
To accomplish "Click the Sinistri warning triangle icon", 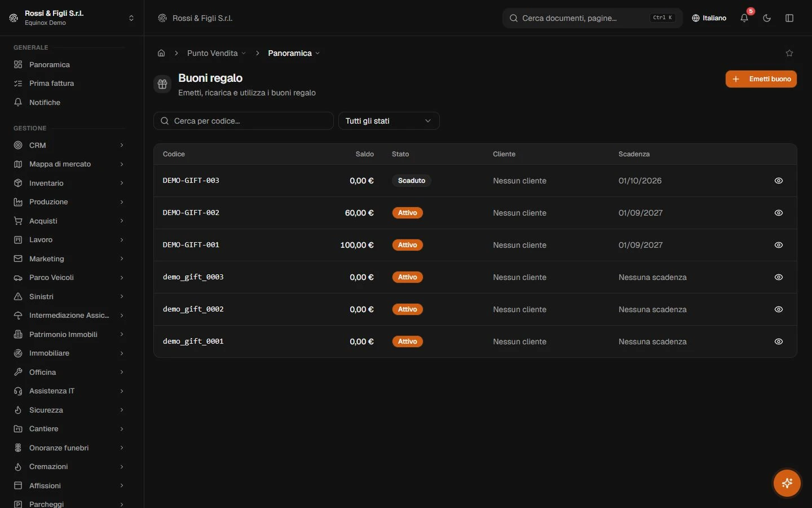I will (18, 296).
